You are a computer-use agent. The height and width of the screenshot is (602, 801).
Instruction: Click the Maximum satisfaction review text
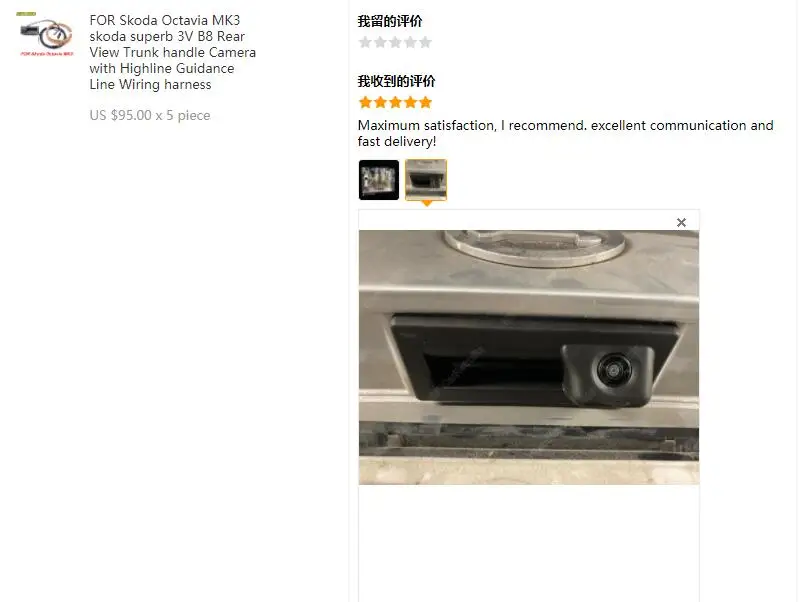[566, 133]
